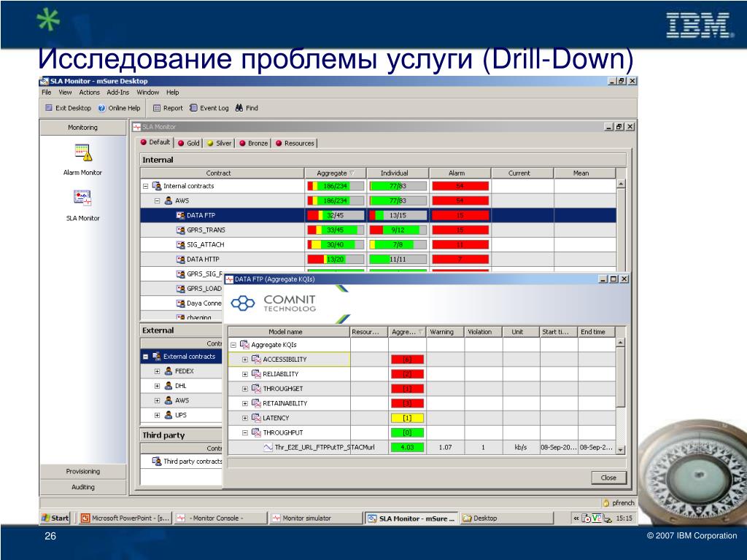Viewport: 747px width, 560px height.
Task: Open the Auditing sidebar section
Action: [x=83, y=487]
